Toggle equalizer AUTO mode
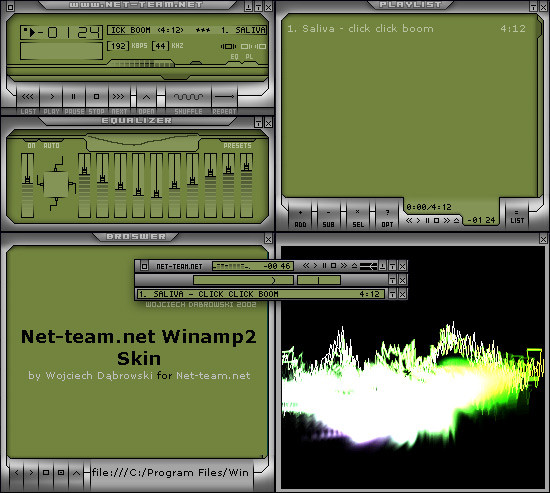Image resolution: width=550 pixels, height=493 pixels. pyautogui.click(x=51, y=145)
